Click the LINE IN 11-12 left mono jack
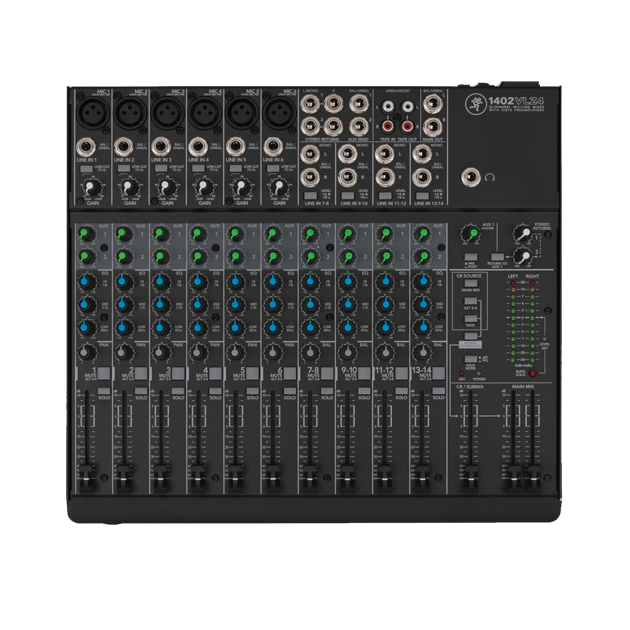This screenshot has width=630, height=630. pyautogui.click(x=385, y=154)
